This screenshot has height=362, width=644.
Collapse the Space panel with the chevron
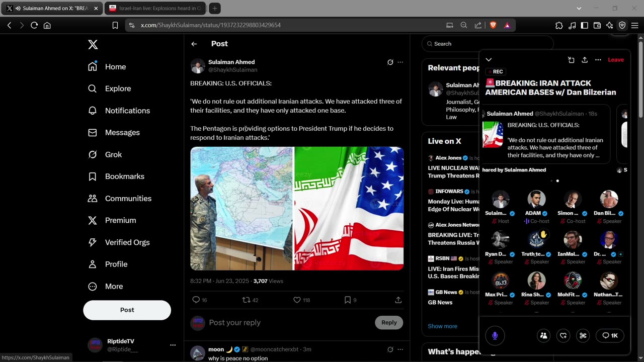[x=489, y=60]
